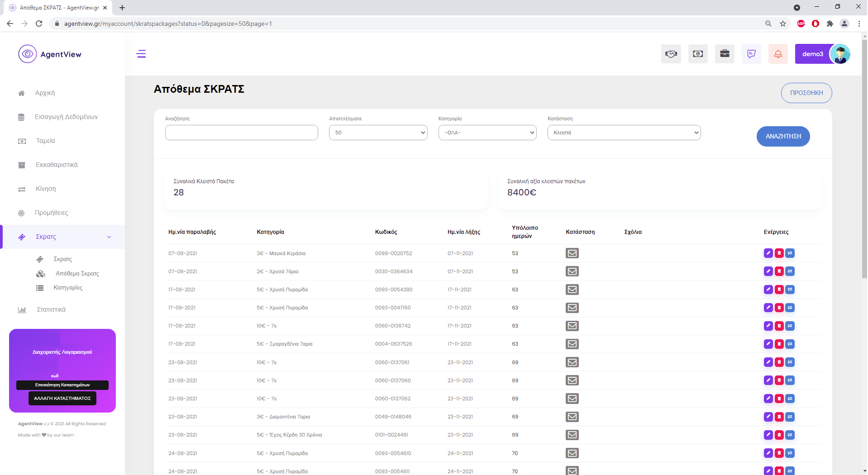The width and height of the screenshot is (868, 475).
Task: Open Ταμεία from the sidebar
Action: 45,141
